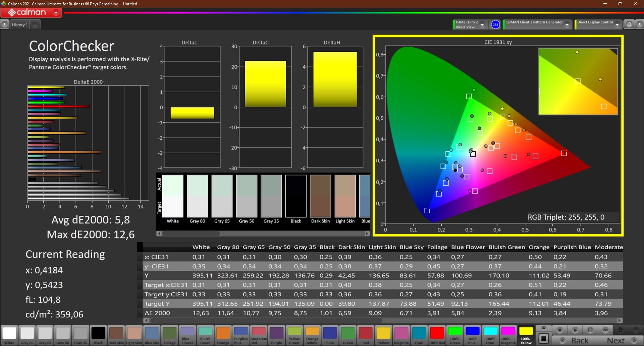Image resolution: width=644 pixels, height=362 pixels.
Task: Click the Black actual/target swatch
Action: point(296,196)
